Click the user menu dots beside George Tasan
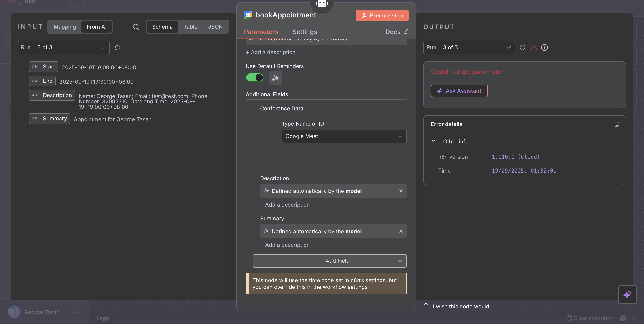644x324 pixels. tap(76, 312)
